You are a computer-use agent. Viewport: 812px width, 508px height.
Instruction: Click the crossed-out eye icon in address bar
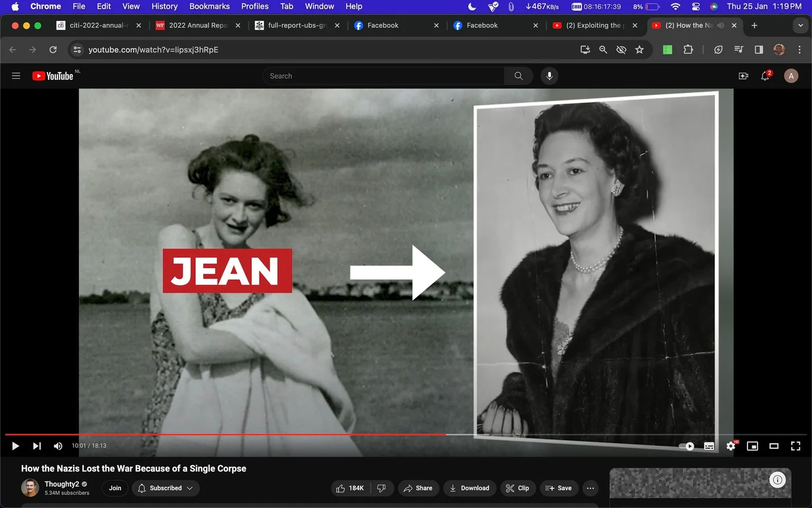tap(621, 50)
